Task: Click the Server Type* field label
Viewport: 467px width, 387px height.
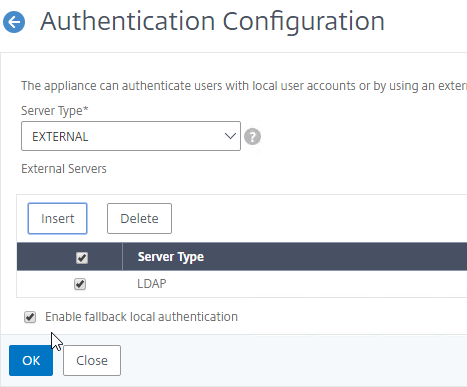Action: point(55,111)
